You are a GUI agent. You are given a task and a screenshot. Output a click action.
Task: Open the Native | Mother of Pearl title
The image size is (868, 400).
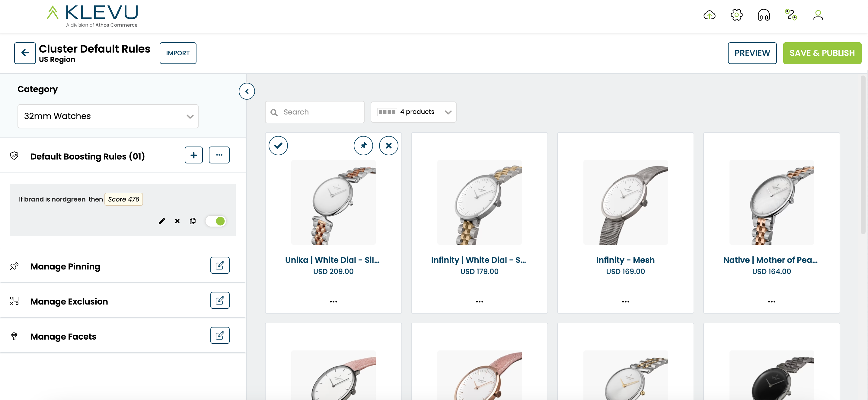tap(771, 260)
